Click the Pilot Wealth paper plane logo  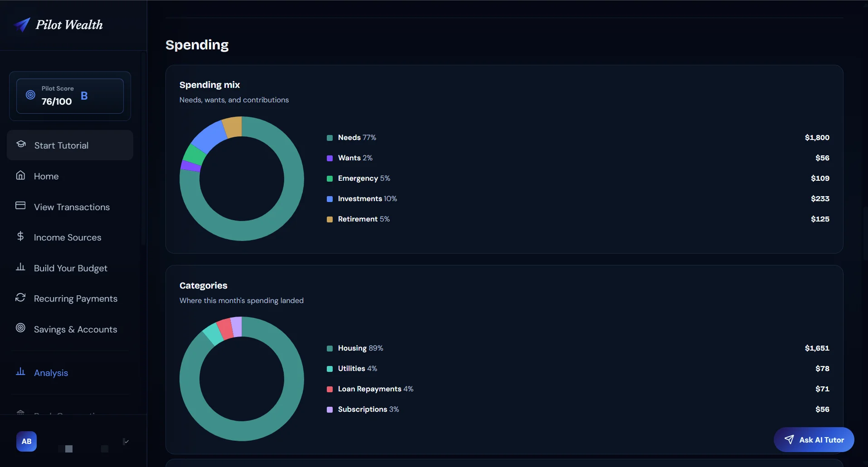[x=22, y=25]
